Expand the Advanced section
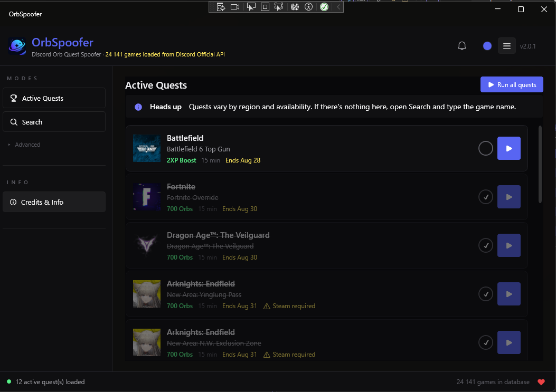This screenshot has height=392, width=556. point(24,145)
